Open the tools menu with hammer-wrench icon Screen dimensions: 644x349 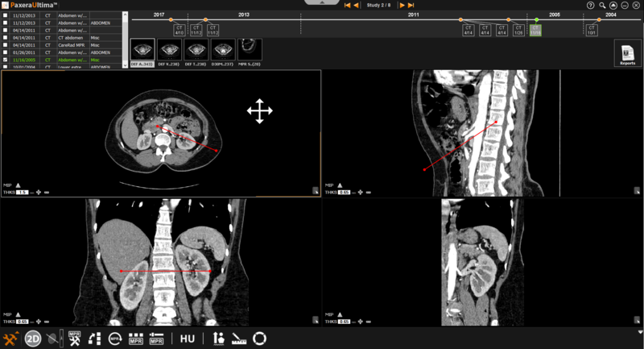pyautogui.click(x=10, y=339)
